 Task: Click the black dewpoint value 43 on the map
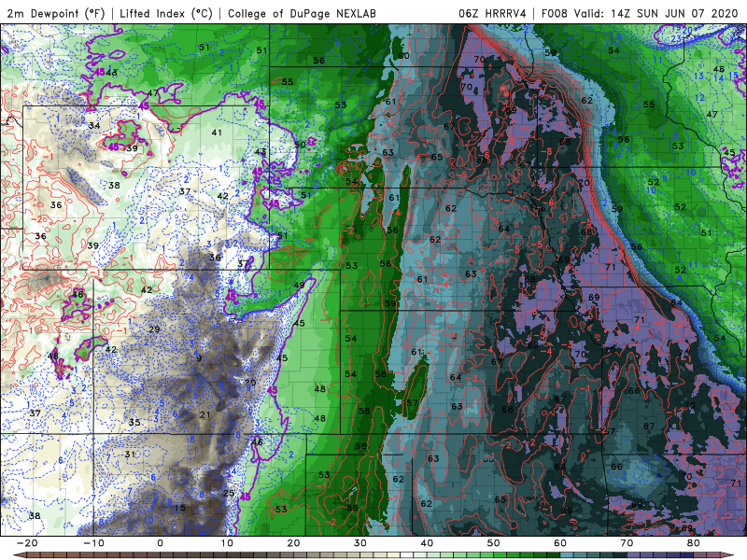pyautogui.click(x=261, y=152)
